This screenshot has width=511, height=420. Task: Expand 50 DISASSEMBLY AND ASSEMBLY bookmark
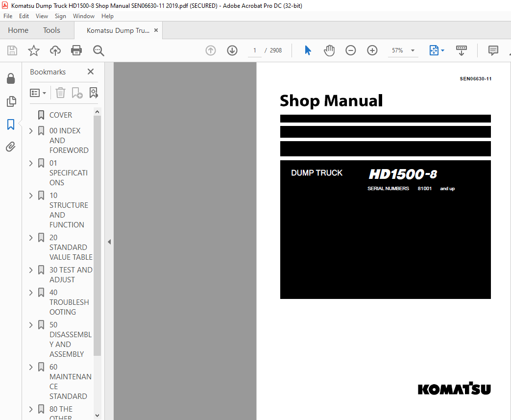click(31, 325)
